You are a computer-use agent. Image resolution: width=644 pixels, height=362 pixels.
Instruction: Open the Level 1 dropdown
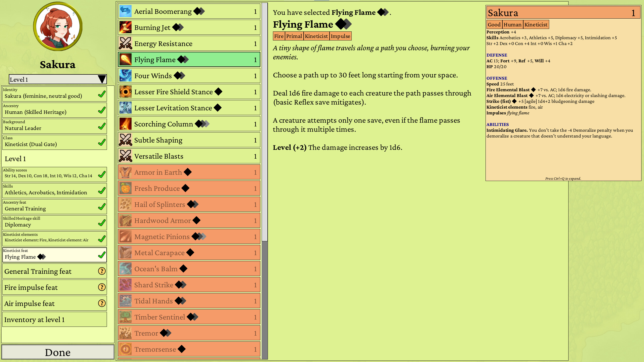[58, 79]
